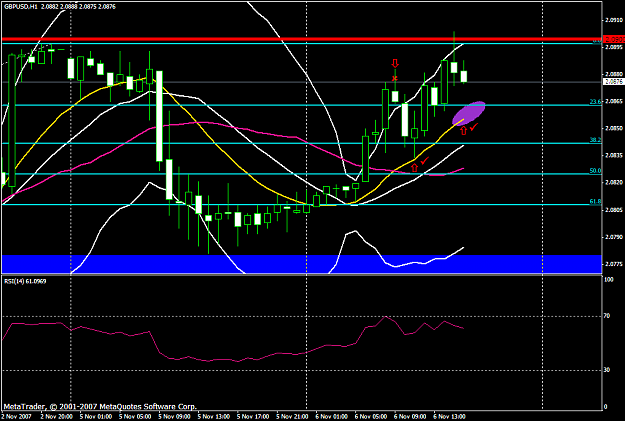Click the red down arrow above the candle
625x421 pixels.
395,63
